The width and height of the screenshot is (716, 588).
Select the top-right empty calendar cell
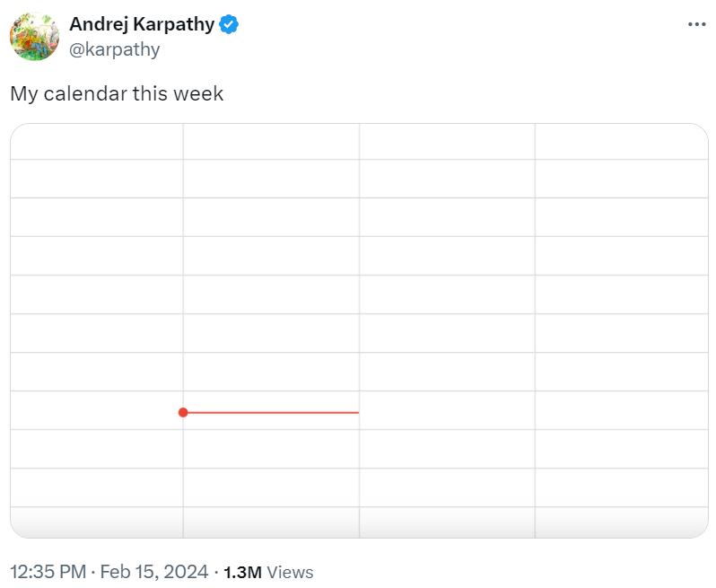622,142
